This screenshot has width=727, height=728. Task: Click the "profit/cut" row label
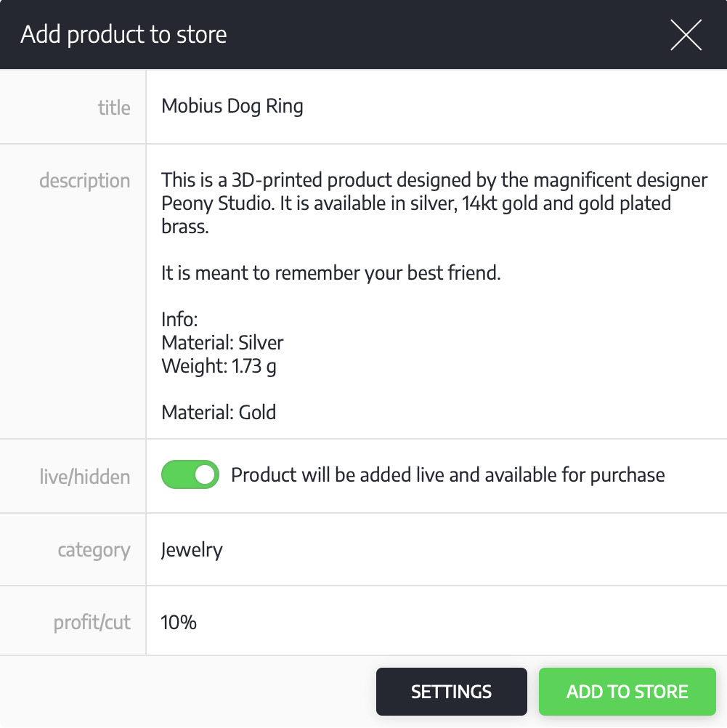coord(92,623)
